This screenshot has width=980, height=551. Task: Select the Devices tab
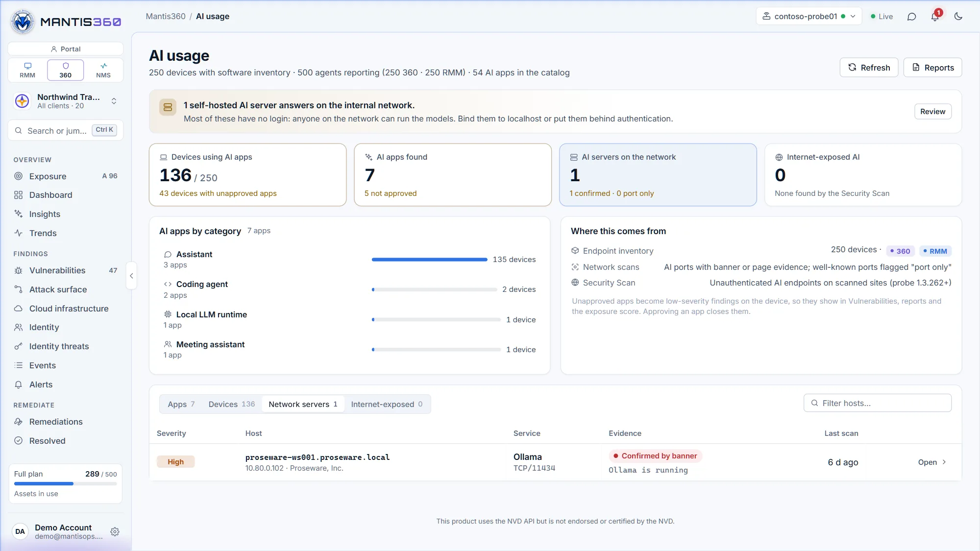pos(231,404)
